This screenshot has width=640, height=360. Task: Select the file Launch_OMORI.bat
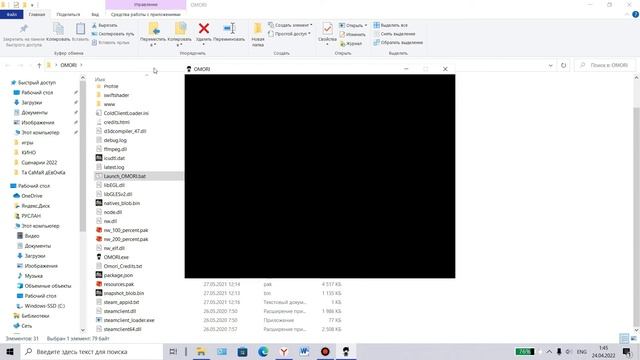click(x=124, y=176)
